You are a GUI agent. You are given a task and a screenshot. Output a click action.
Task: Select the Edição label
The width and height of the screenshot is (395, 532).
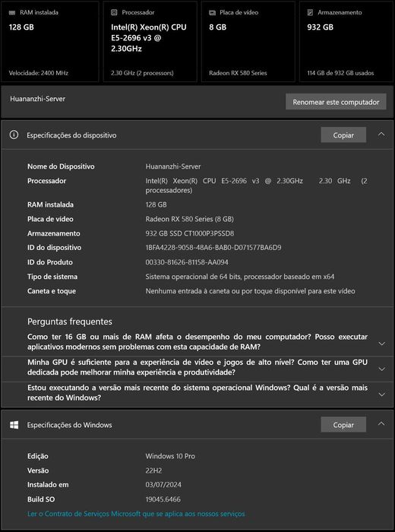click(38, 456)
